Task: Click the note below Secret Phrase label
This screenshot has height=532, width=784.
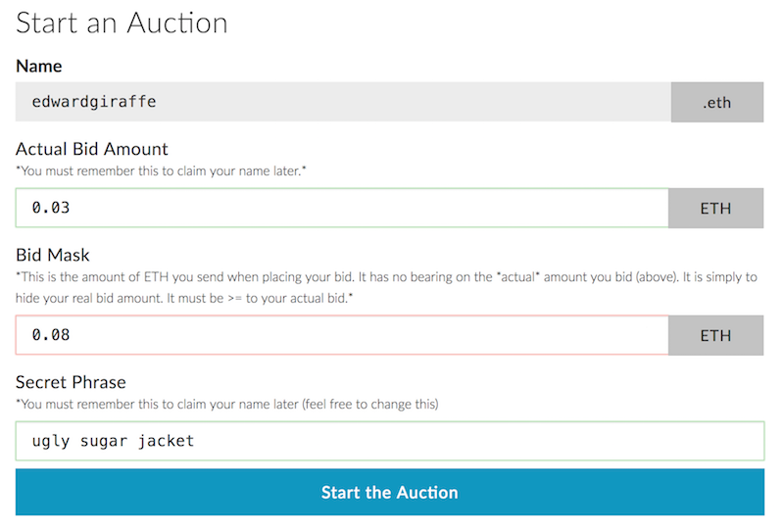Action: click(x=226, y=404)
